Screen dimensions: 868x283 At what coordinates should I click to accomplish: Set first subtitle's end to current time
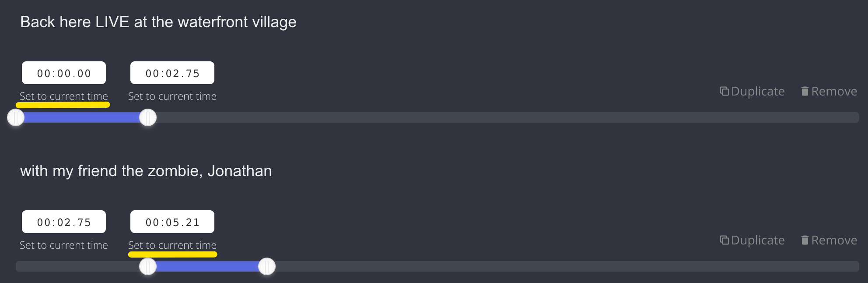pyautogui.click(x=172, y=96)
